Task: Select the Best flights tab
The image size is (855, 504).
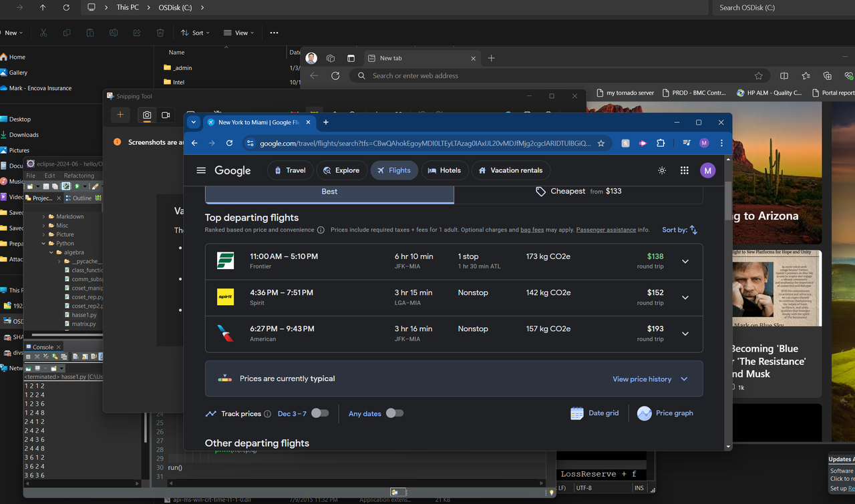Action: pyautogui.click(x=329, y=192)
